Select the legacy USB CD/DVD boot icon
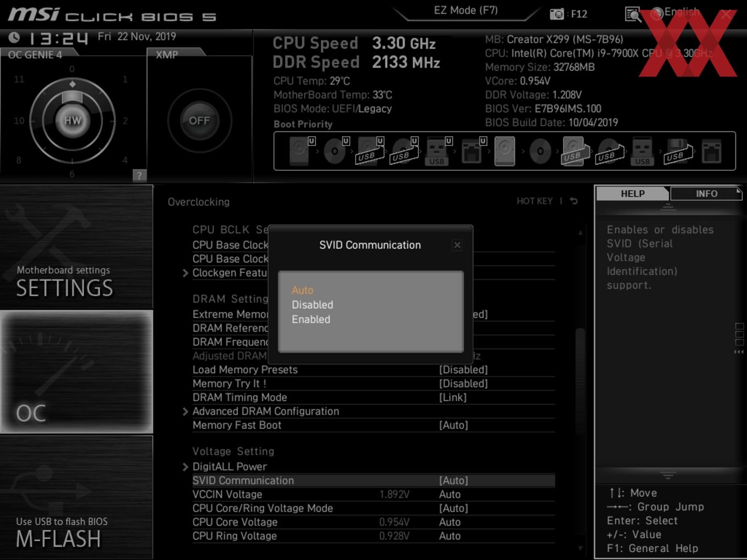This screenshot has width=747, height=560. [609, 151]
